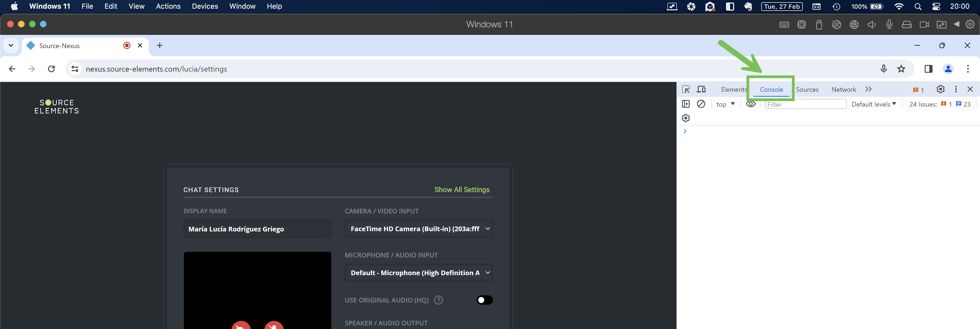Open the console sidebar panel icon
The height and width of the screenshot is (329, 980).
[686, 104]
